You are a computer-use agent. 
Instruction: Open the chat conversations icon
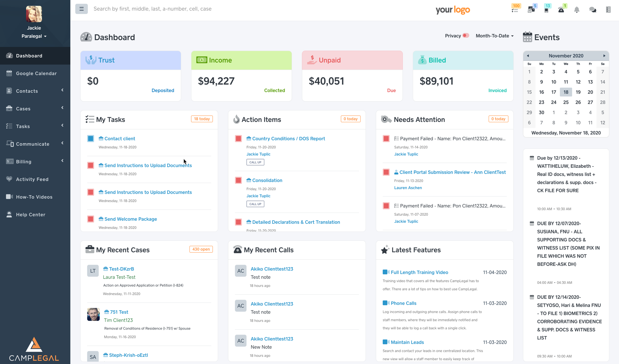tap(592, 9)
